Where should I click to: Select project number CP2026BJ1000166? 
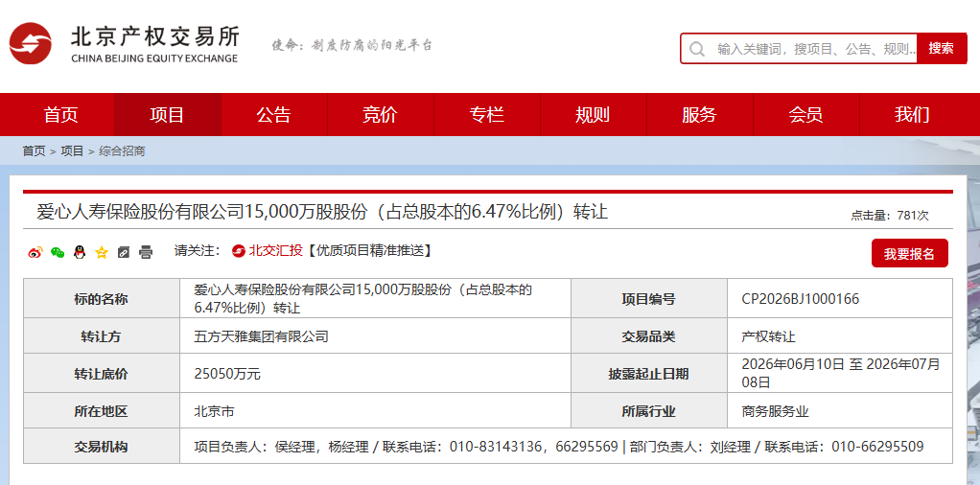coord(801,299)
